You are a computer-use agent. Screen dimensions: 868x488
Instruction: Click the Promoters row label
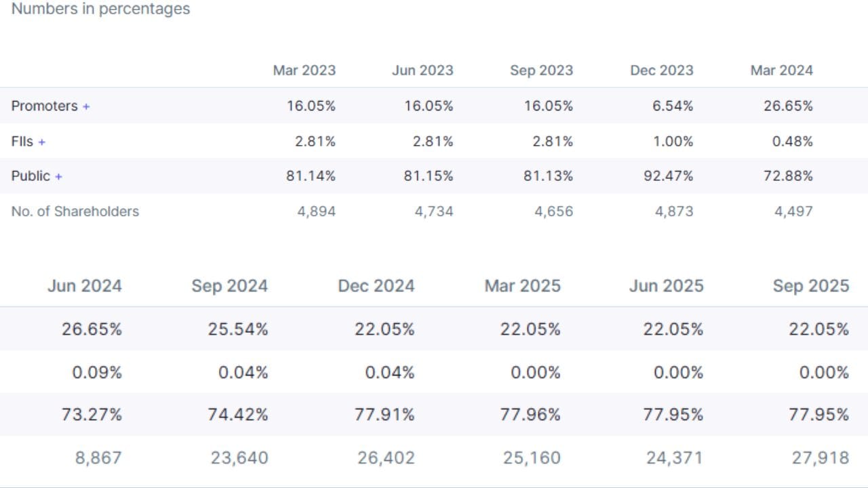click(x=44, y=106)
